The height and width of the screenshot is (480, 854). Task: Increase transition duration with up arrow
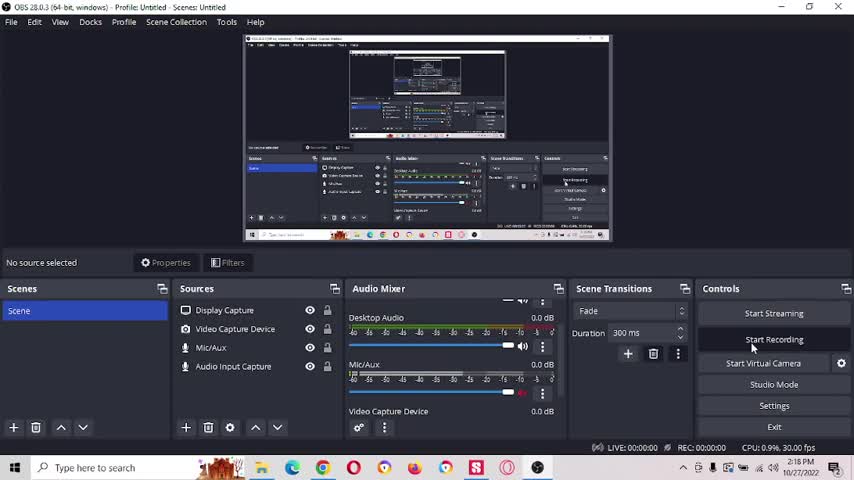(x=680, y=329)
